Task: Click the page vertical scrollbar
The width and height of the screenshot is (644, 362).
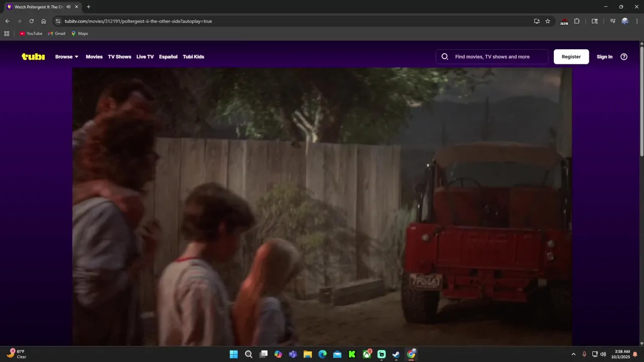Action: pyautogui.click(x=641, y=101)
